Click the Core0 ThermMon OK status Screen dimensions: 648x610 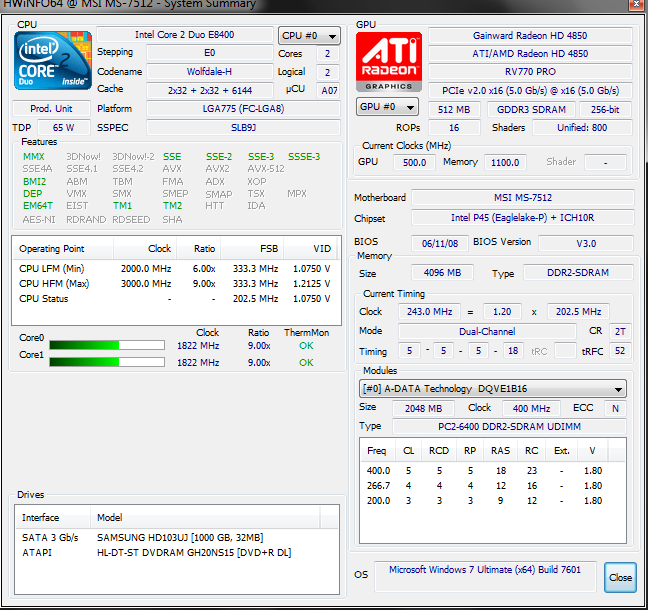click(x=306, y=346)
